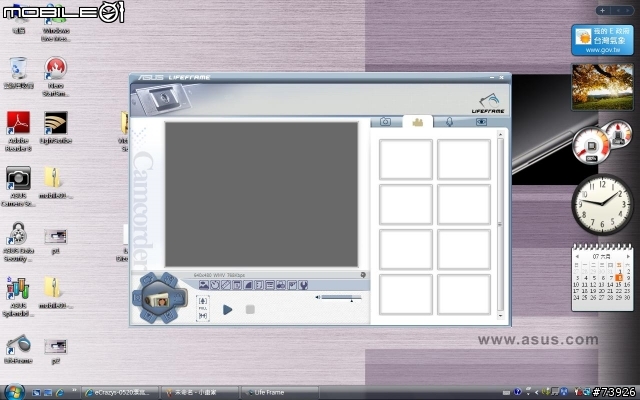Choose the right camcorder mode on the dial
The image size is (640, 400).
coord(180,298)
